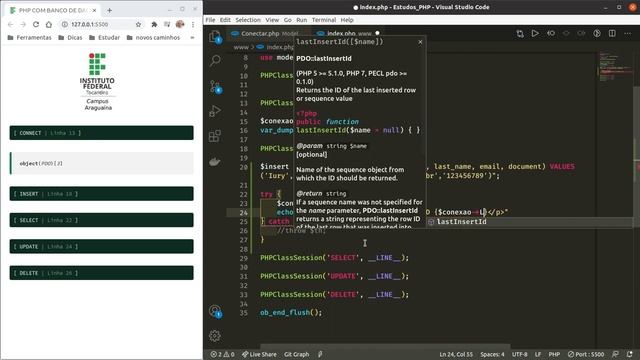
Task: Click the Split Editor icon
Action: pos(612,33)
